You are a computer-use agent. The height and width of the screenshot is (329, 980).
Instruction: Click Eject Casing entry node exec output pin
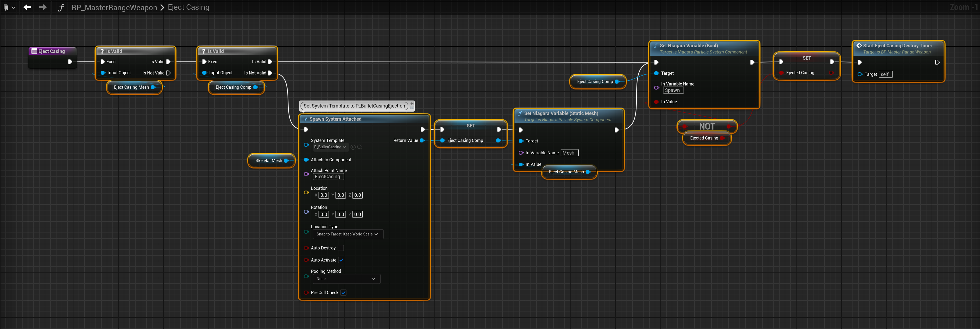click(70, 62)
